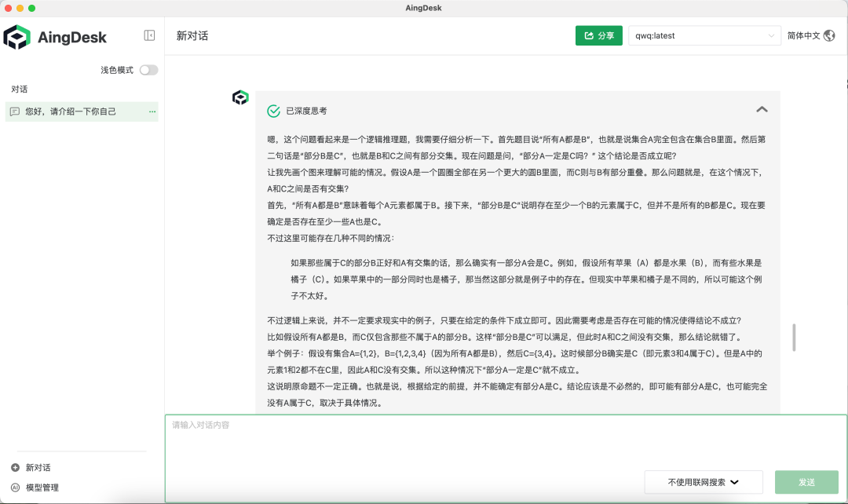Screen dimensions: 848x504
Task: Open the 不使用联网搜索 web search dropdown
Action: click(703, 482)
